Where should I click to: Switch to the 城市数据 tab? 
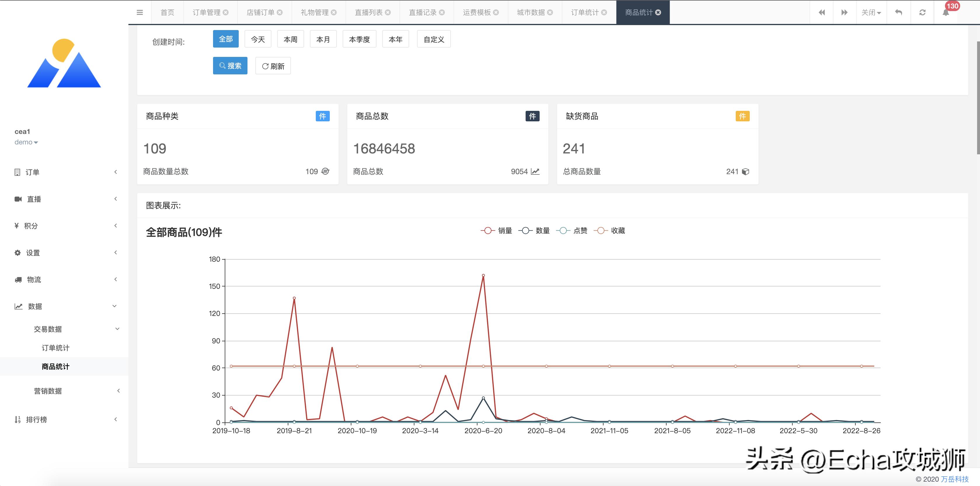pyautogui.click(x=531, y=12)
